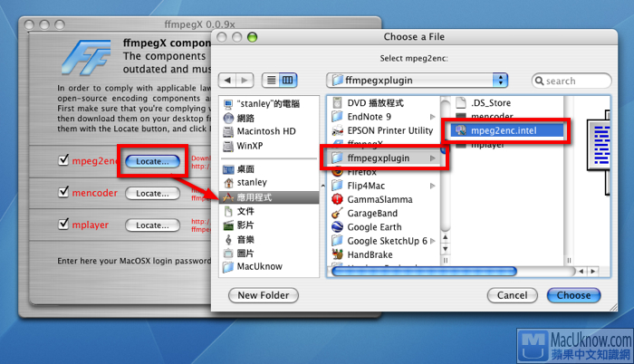Image resolution: width=634 pixels, height=364 pixels.
Task: Click the zoom button of Choose a File
Action: tap(253, 37)
